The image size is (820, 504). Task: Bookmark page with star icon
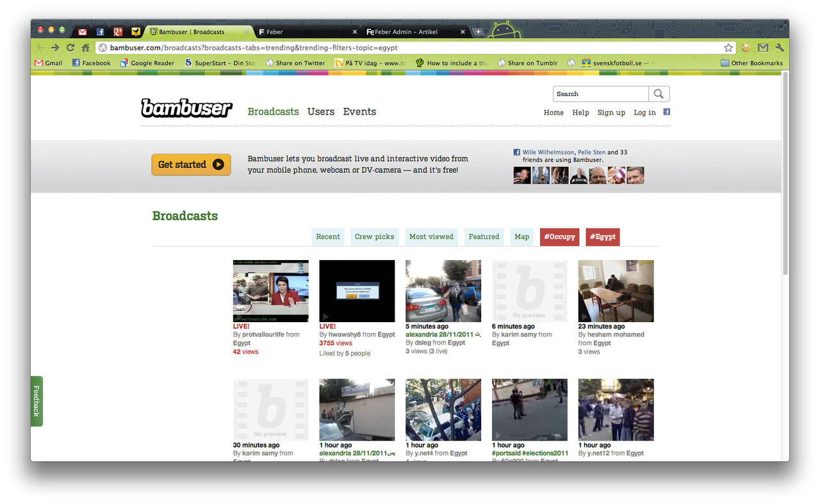(728, 47)
